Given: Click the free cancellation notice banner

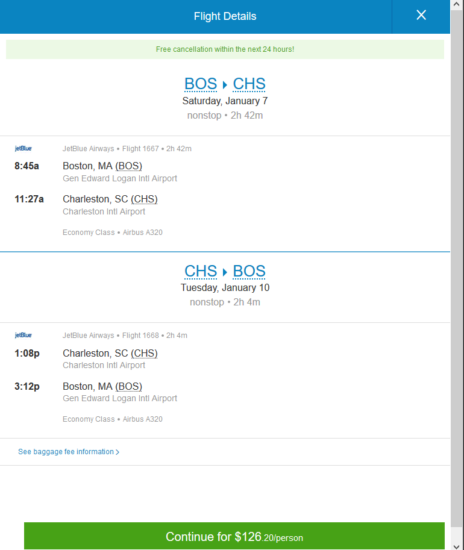Looking at the screenshot, I should click(225, 49).
